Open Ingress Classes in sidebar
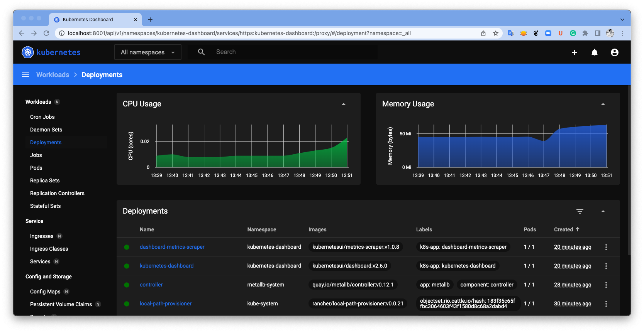 49,249
